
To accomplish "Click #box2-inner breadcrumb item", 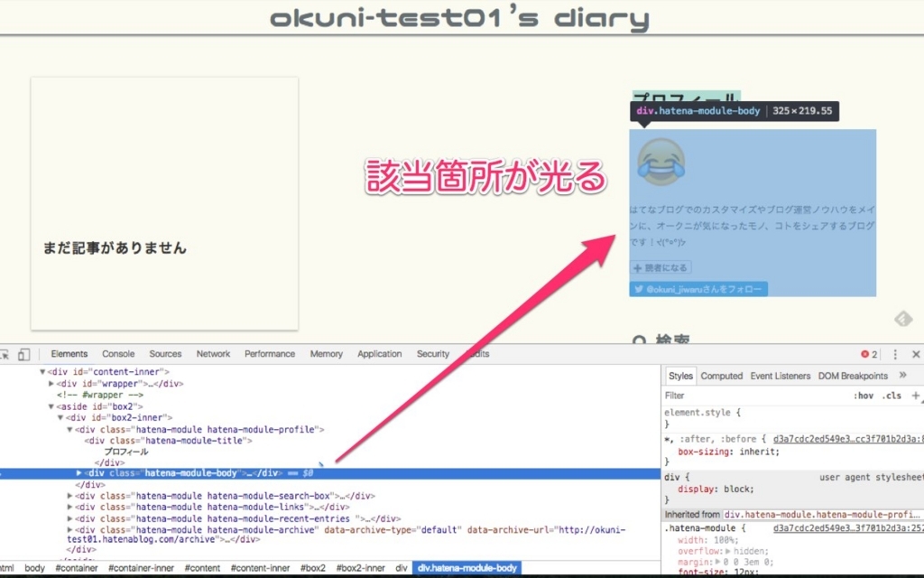I will 361,568.
